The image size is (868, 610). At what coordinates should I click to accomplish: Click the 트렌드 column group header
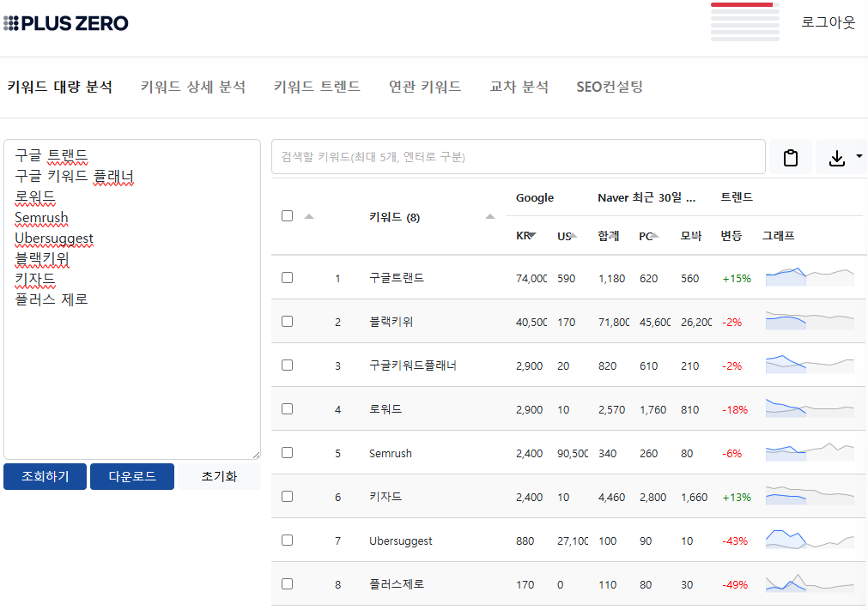(x=737, y=196)
